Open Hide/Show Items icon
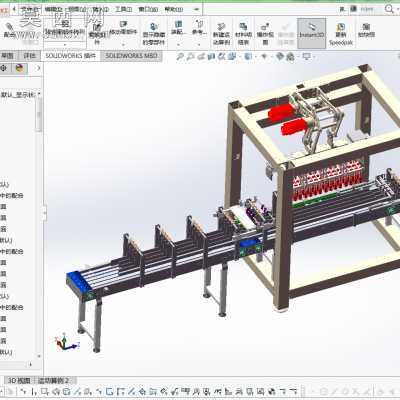The height and width of the screenshot is (400, 400). tap(264, 57)
